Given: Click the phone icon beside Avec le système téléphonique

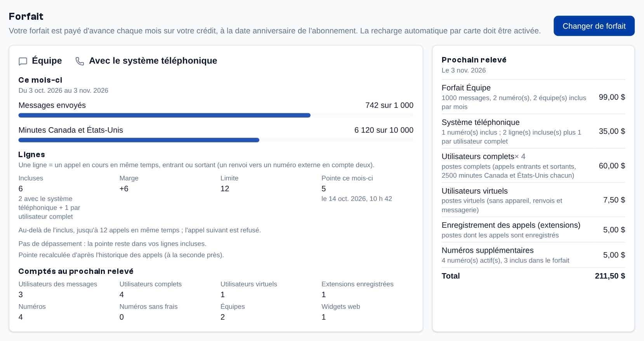Looking at the screenshot, I should (80, 61).
